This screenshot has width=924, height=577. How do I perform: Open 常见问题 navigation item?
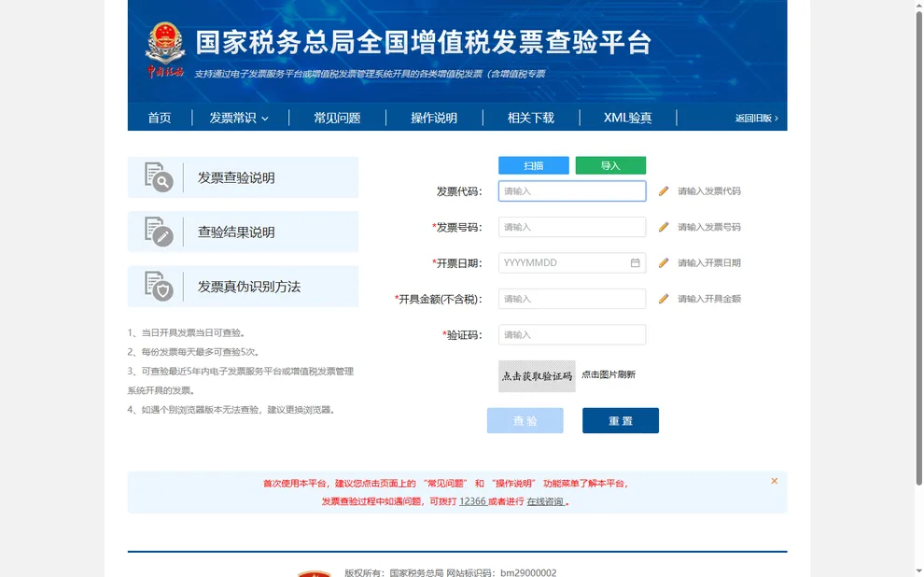[x=337, y=118]
